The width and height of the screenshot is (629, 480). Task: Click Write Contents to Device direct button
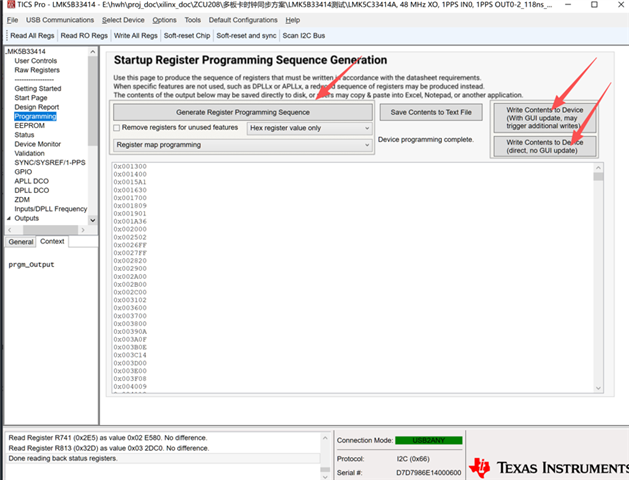click(545, 146)
